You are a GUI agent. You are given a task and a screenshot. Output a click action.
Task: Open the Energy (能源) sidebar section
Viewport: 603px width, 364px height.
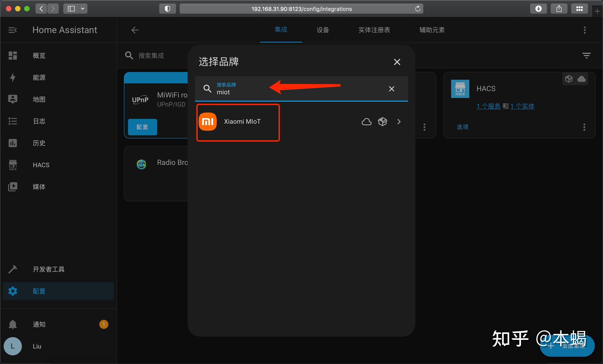tap(39, 77)
